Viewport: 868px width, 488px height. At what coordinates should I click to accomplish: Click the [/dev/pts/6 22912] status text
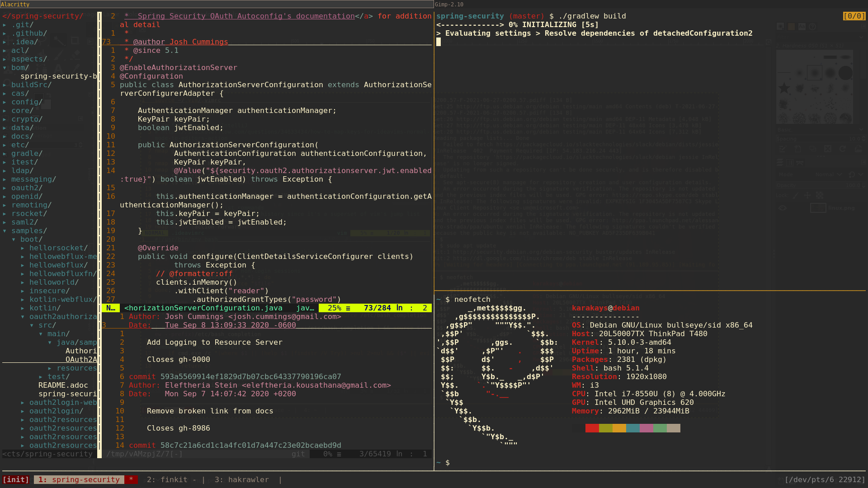tap(825, 480)
